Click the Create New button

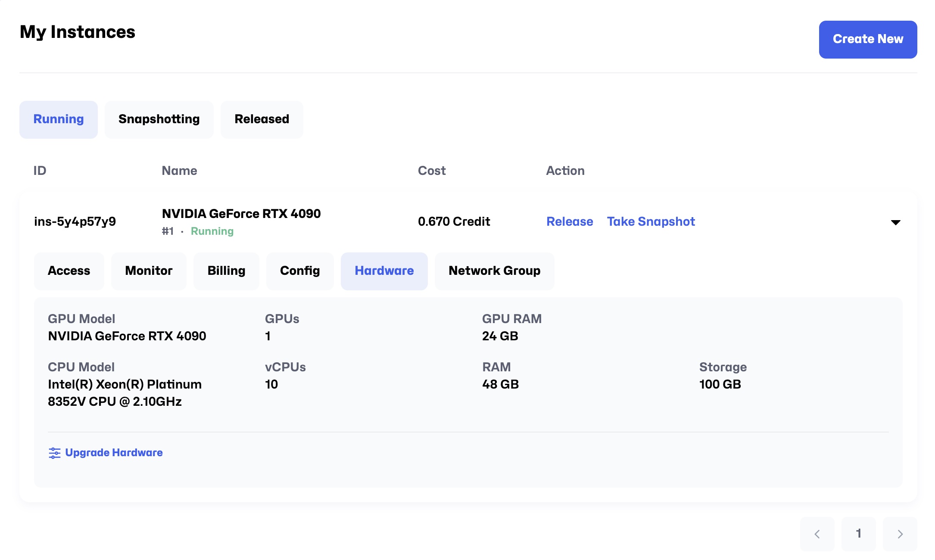coord(868,39)
